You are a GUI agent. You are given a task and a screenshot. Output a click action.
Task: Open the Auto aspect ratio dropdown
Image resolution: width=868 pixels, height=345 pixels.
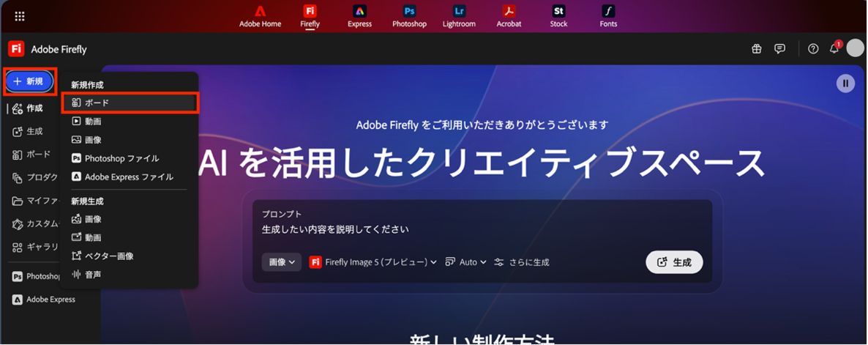click(466, 262)
